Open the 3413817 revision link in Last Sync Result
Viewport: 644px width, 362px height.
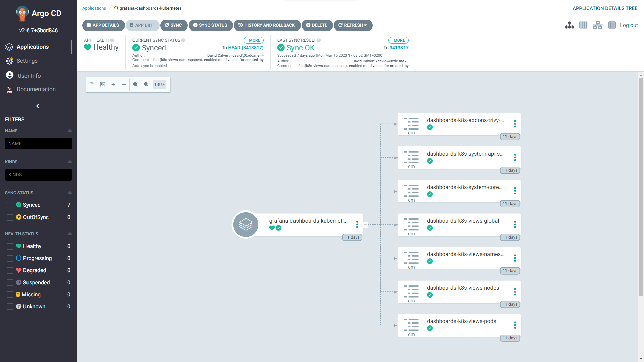(399, 48)
